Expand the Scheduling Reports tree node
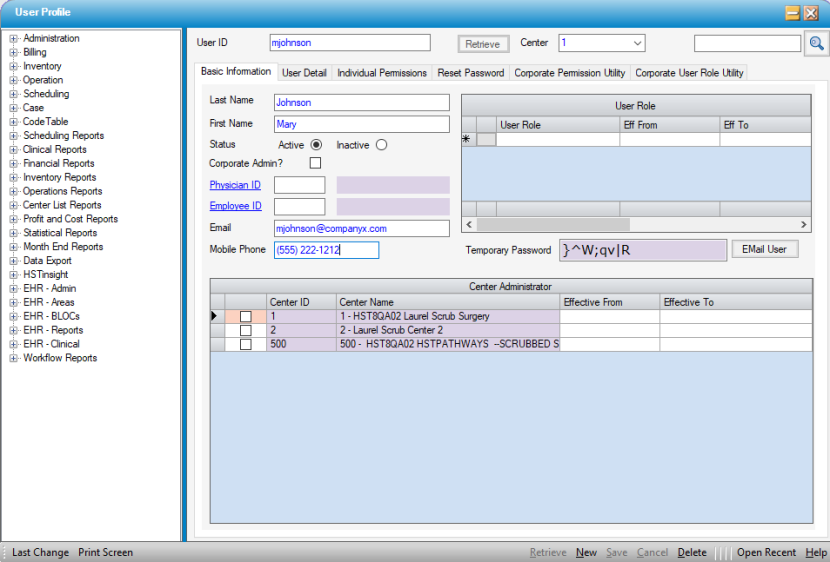Image resolution: width=830 pixels, height=562 pixels. tap(14, 136)
